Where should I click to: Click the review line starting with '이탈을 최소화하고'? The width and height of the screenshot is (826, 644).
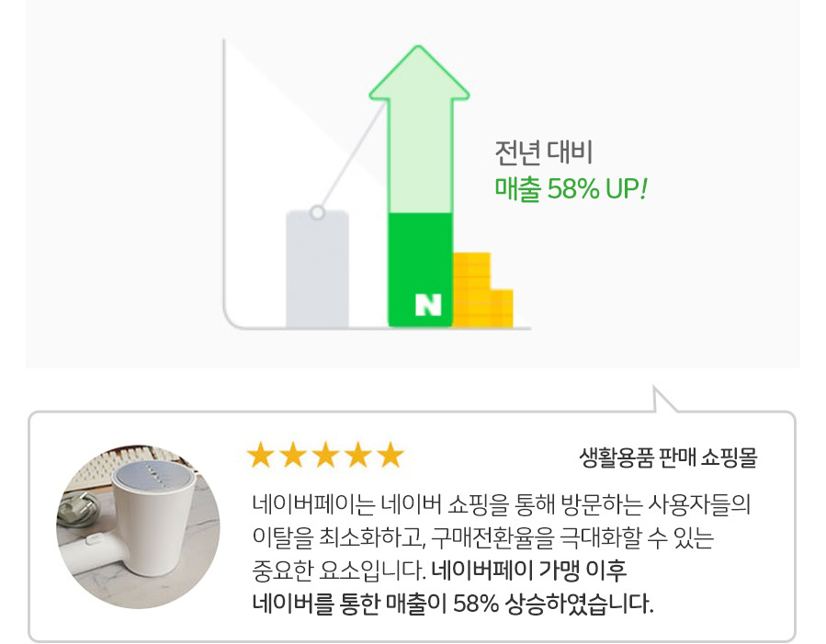[482, 537]
